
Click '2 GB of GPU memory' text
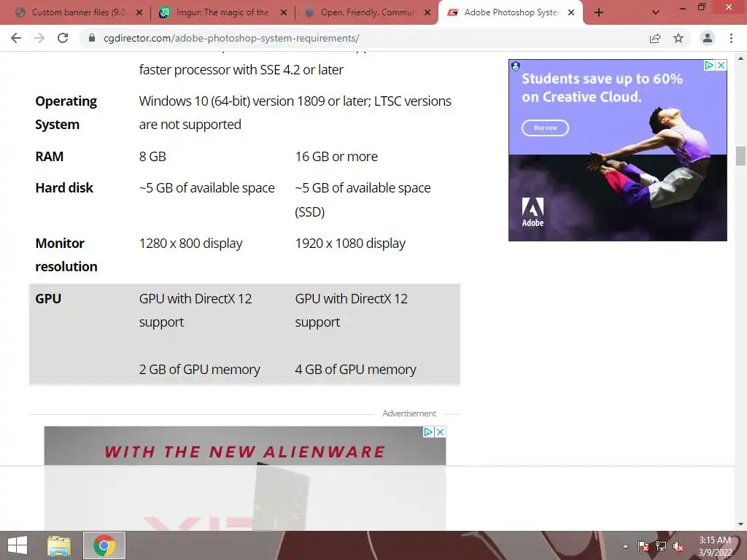(200, 370)
